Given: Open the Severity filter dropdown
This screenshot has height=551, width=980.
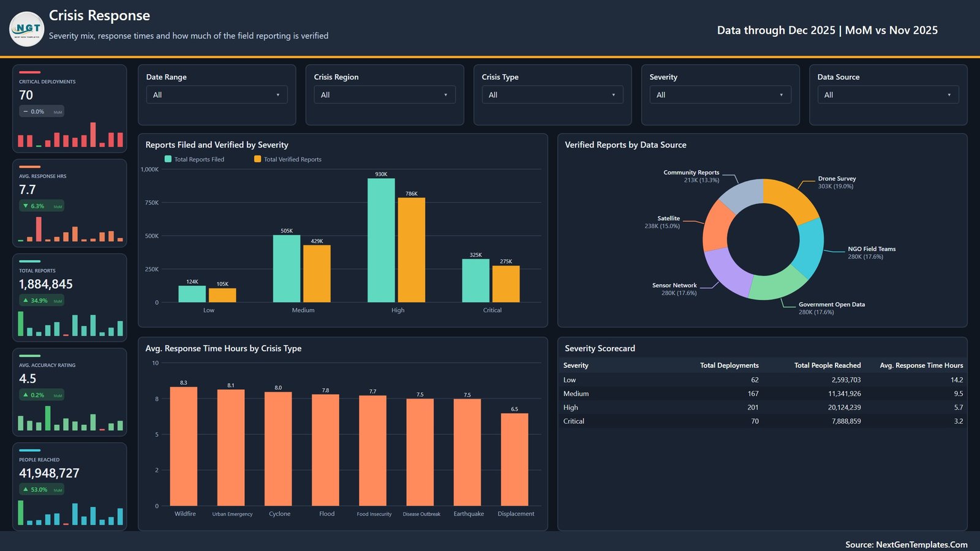Looking at the screenshot, I should coord(720,95).
